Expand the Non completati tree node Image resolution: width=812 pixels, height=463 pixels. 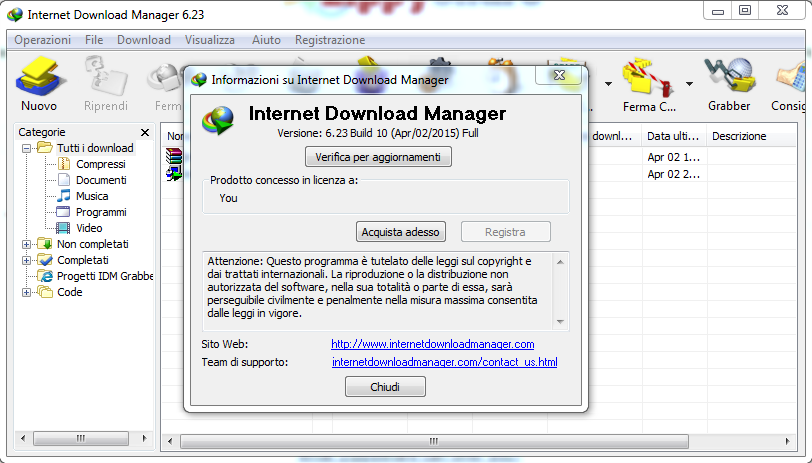[26, 244]
